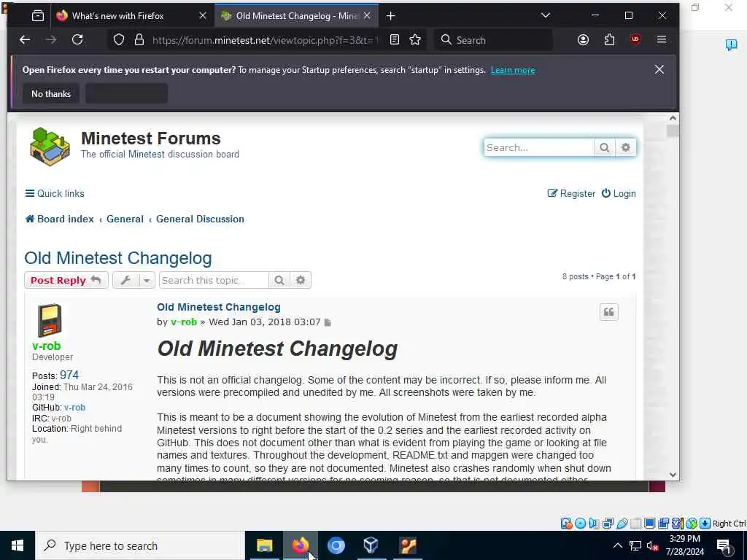Expand the list all tabs chevron

(546, 16)
